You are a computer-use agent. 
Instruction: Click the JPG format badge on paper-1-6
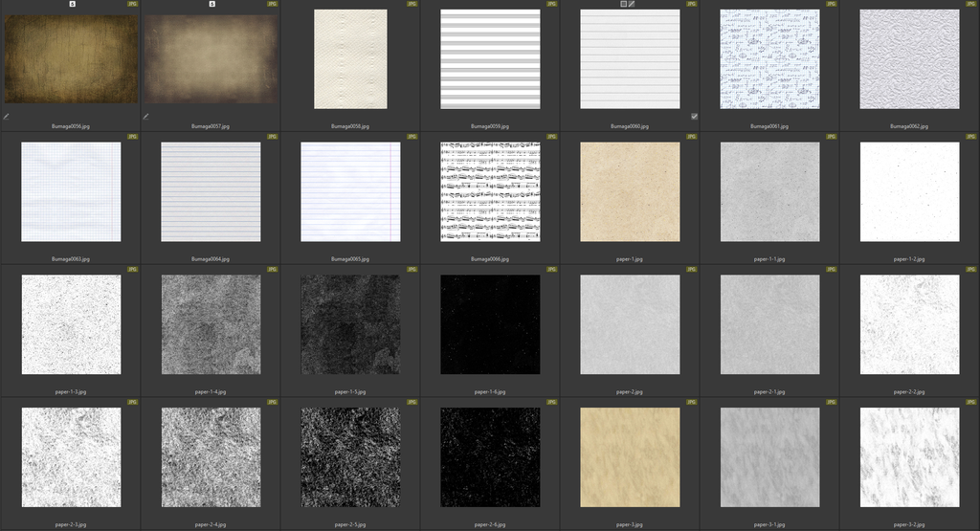[551, 270]
